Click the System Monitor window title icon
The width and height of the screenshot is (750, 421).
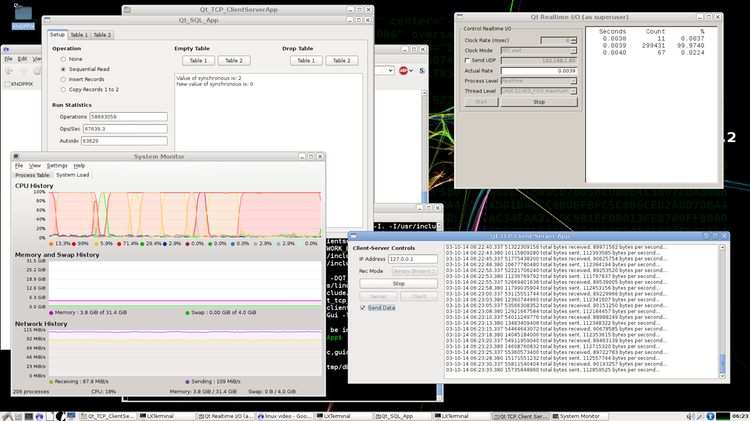(16, 156)
